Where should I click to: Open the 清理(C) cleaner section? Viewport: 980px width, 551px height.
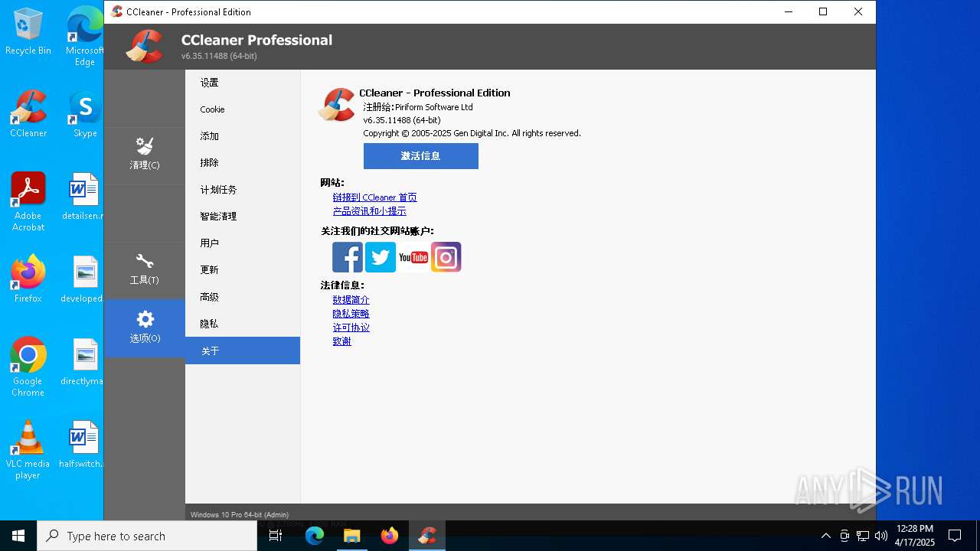point(145,155)
